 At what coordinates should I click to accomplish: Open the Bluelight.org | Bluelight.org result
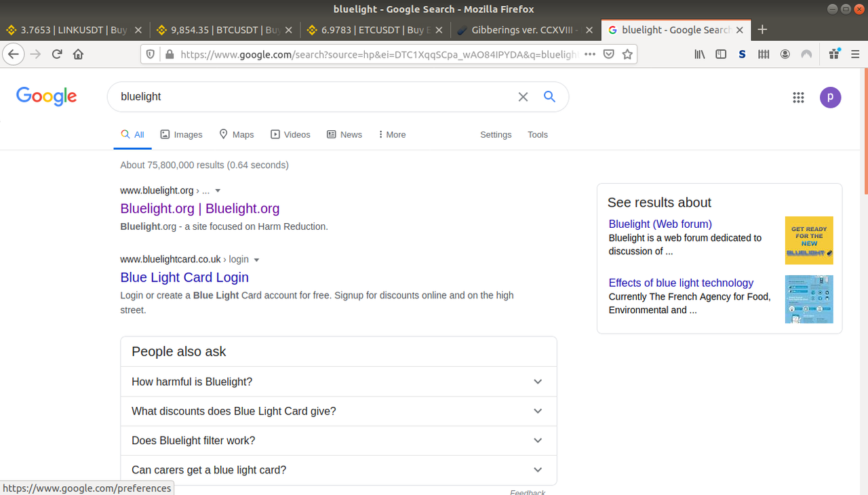click(200, 208)
